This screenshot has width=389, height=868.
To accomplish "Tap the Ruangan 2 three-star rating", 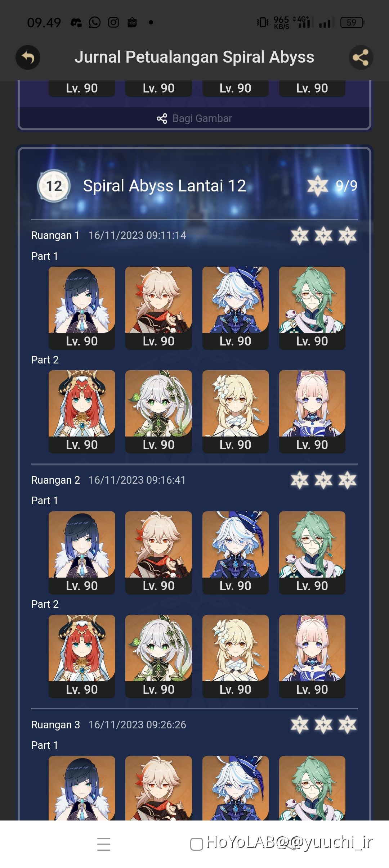I will [323, 480].
